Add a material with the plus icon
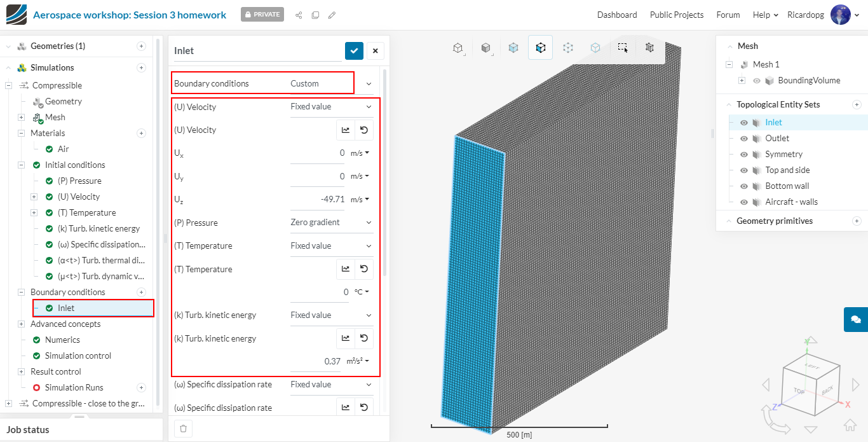The image size is (868, 442). pyautogui.click(x=141, y=133)
